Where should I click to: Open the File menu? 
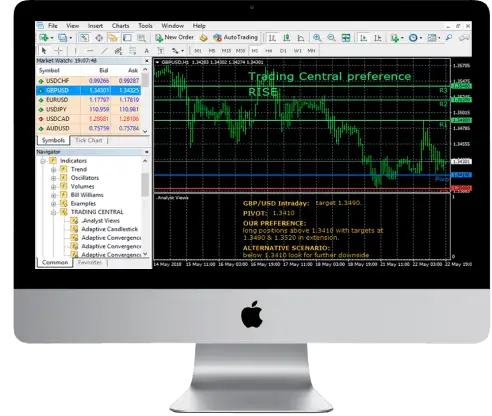pyautogui.click(x=53, y=26)
